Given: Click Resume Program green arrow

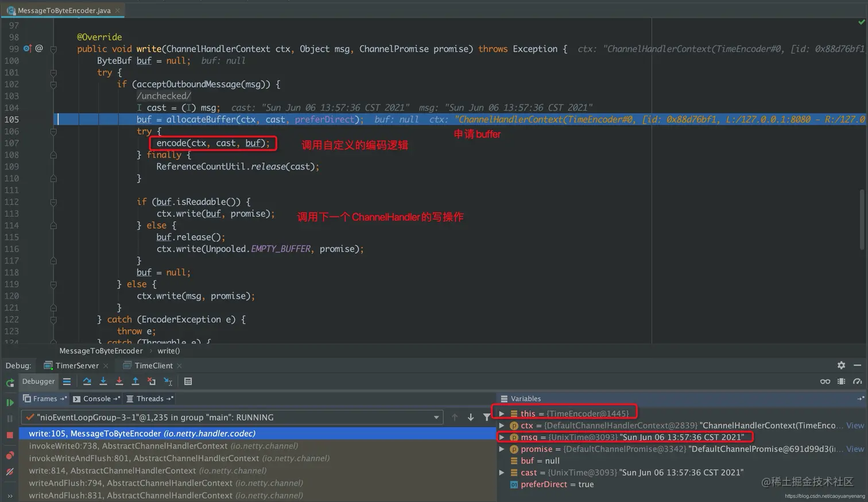Looking at the screenshot, I should pos(10,403).
